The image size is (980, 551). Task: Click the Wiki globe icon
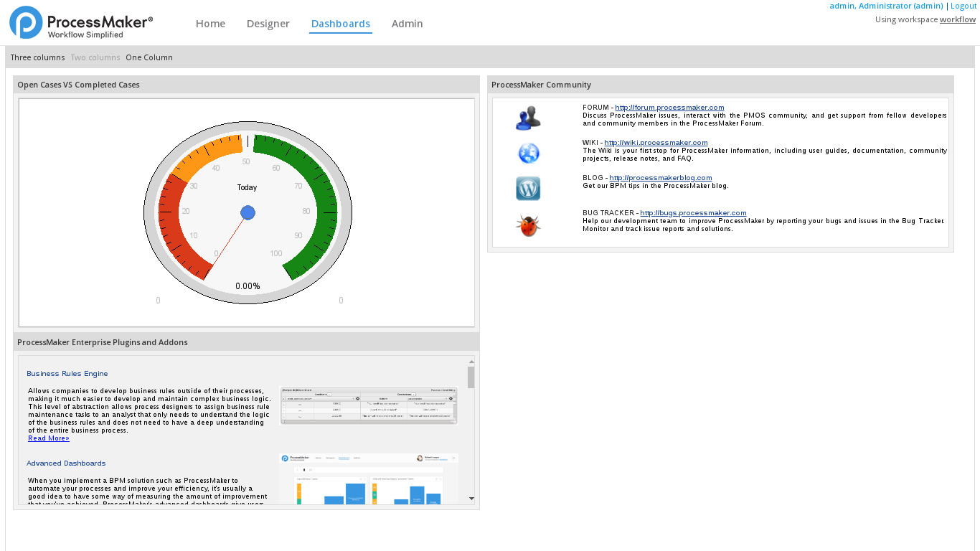click(528, 154)
